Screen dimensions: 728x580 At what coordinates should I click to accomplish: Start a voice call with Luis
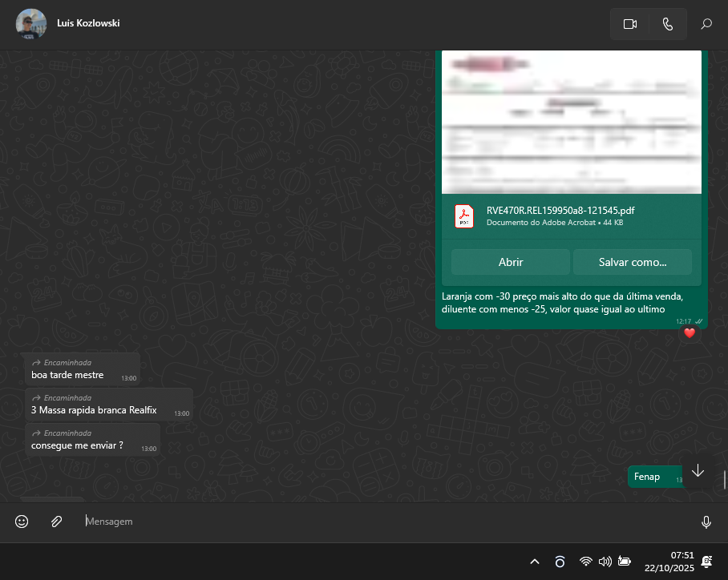pyautogui.click(x=667, y=24)
